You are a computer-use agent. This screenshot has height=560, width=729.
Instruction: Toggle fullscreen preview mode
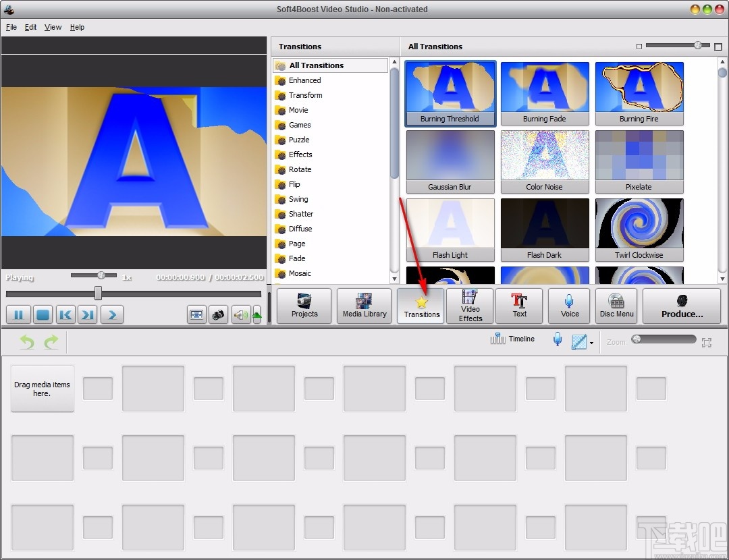(x=196, y=314)
